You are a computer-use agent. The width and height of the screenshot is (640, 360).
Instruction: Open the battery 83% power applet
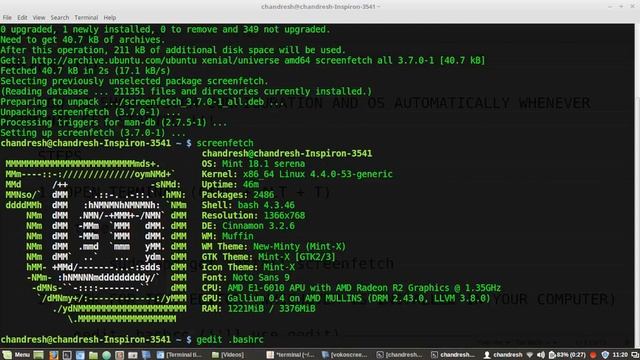click(x=567, y=355)
